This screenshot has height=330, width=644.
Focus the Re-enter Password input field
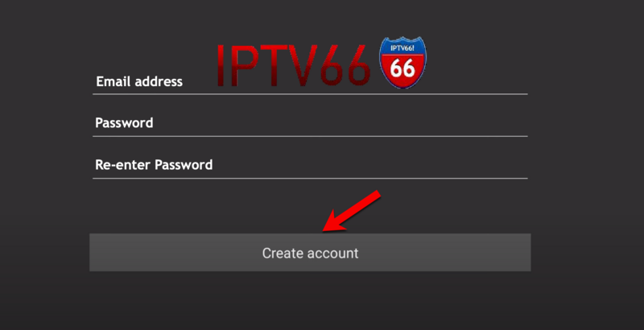pyautogui.click(x=310, y=165)
